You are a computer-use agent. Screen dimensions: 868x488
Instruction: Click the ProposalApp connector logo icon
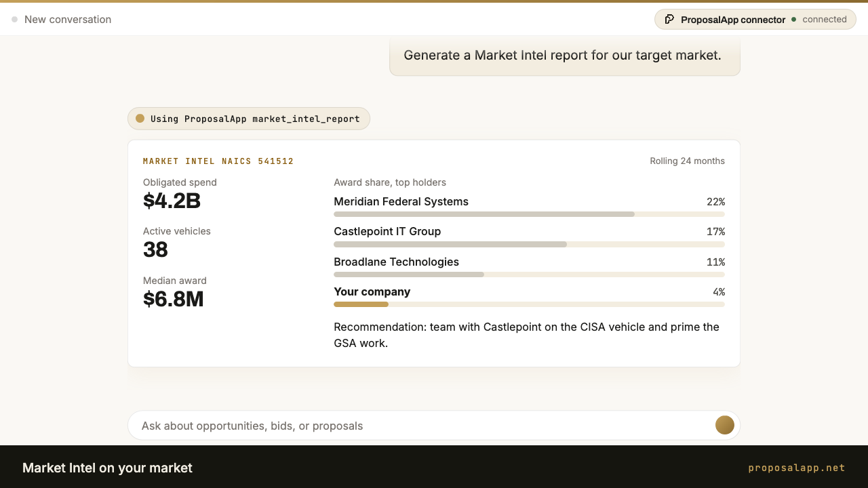coord(669,20)
